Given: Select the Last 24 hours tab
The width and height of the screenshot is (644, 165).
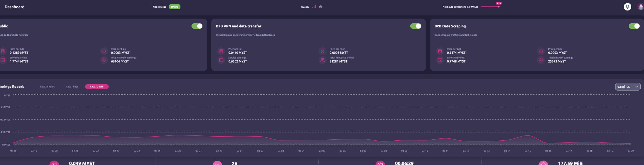Looking at the screenshot, I should tap(47, 87).
